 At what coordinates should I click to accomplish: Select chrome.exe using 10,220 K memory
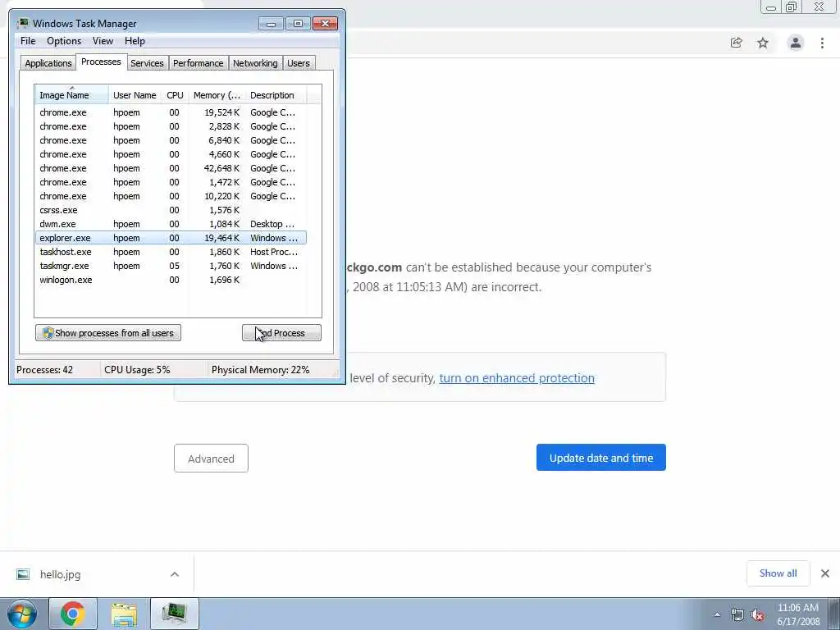[x=171, y=196]
